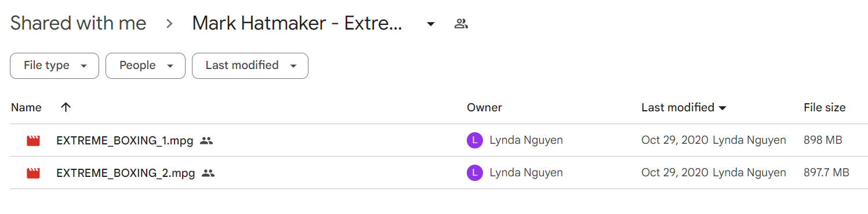Expand the Mark Hatmaker folder menu arrow
This screenshot has width=868, height=214.
point(430,24)
